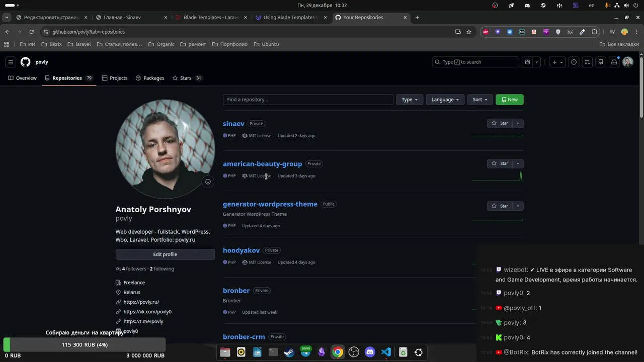Click the set status smiley on avatar
This screenshot has width=644, height=362.
208,182
